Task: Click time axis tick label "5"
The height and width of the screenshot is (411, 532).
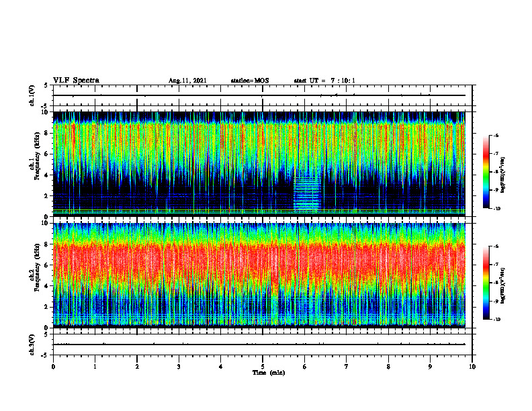Action: click(x=263, y=367)
